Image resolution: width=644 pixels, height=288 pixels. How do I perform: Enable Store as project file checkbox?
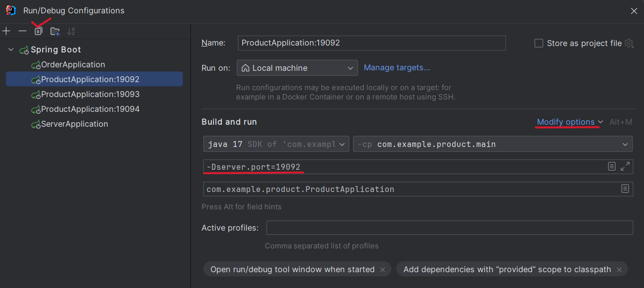(539, 43)
